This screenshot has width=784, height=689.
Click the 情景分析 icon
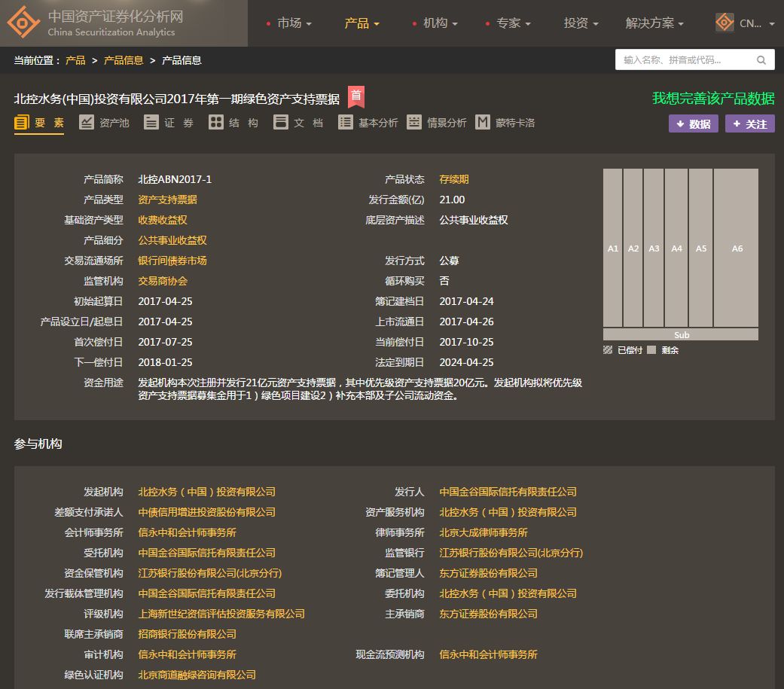click(x=414, y=123)
